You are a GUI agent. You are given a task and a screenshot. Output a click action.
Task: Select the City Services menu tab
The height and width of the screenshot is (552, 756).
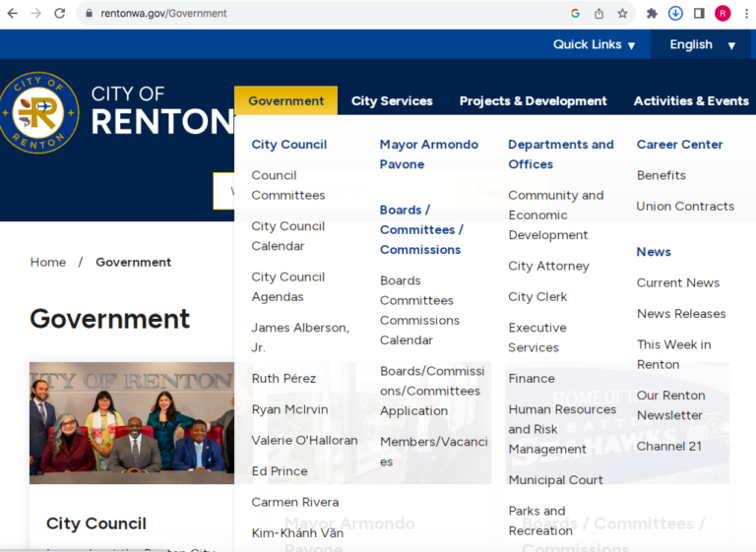(392, 100)
